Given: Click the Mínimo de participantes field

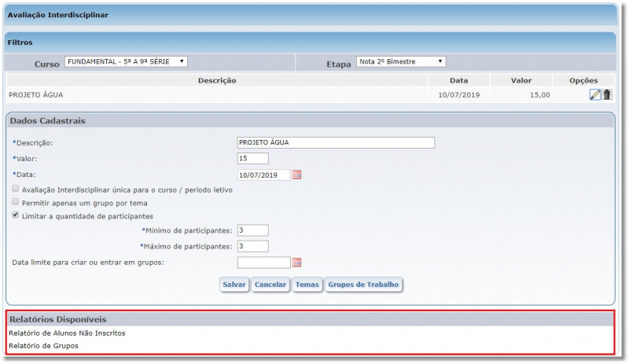Looking at the screenshot, I should click(x=252, y=230).
